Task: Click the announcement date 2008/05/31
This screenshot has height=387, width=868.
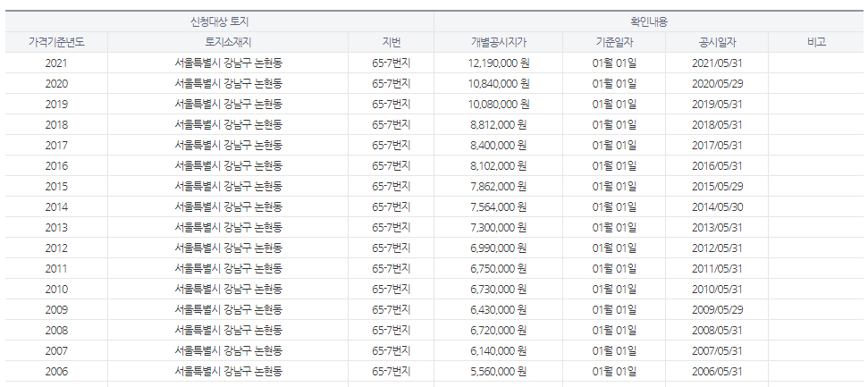Action: coord(717,331)
